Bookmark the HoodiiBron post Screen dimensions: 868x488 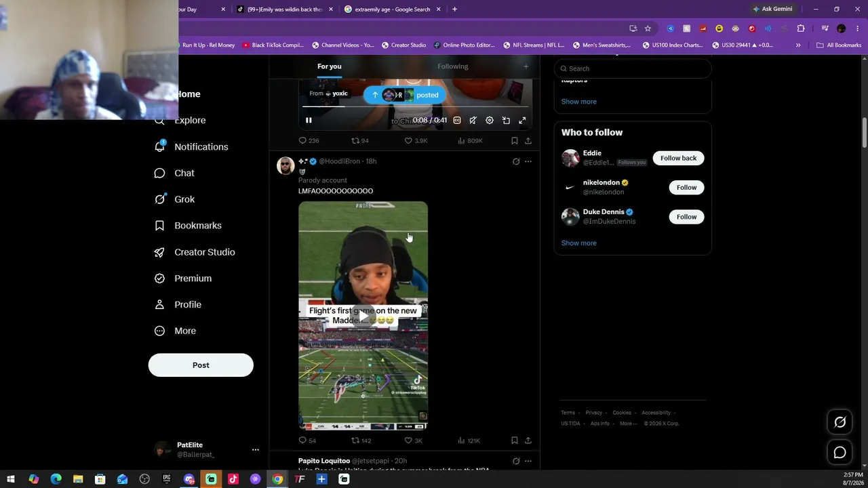515,441
